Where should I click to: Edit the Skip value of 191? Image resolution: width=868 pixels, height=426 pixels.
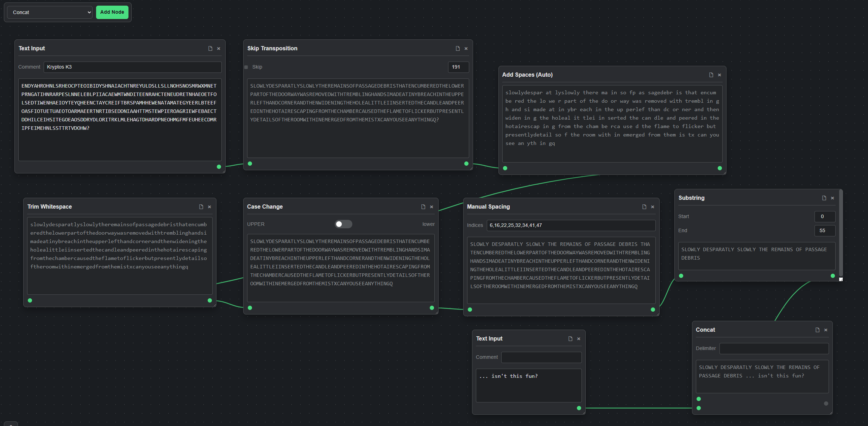458,67
